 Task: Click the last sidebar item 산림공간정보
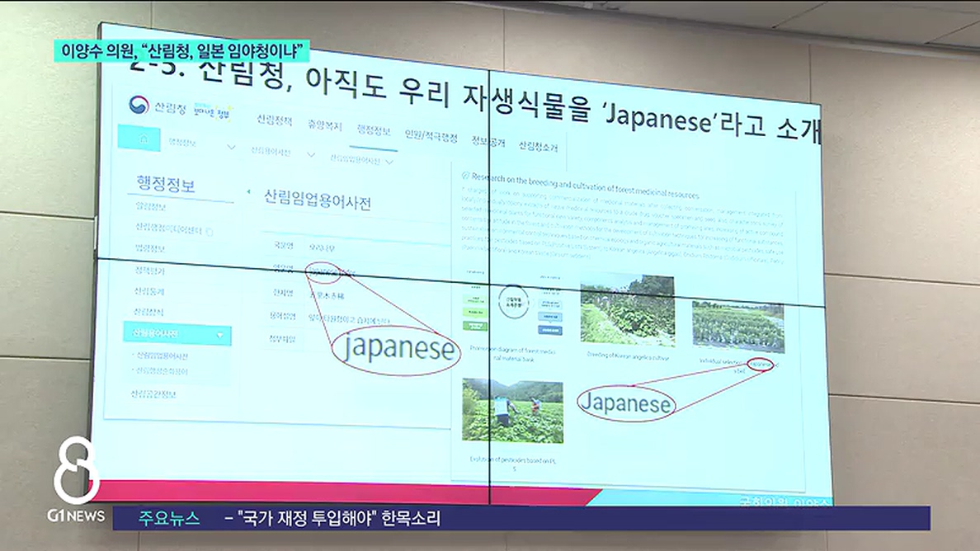(153, 394)
